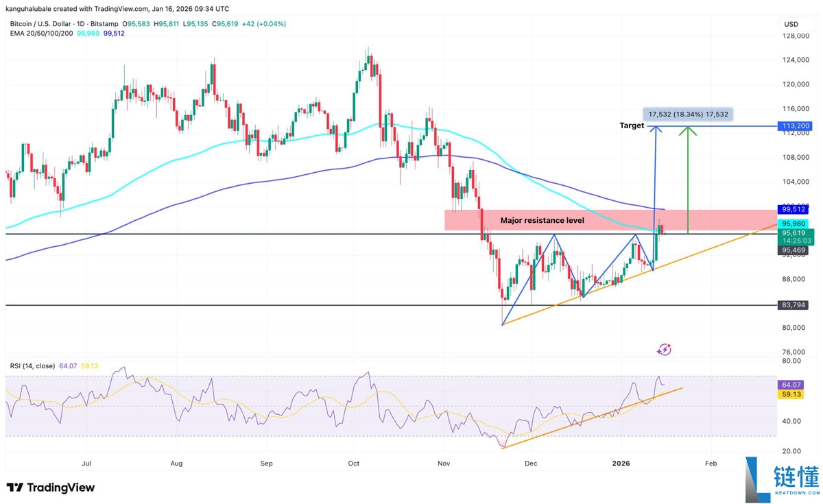823x504 pixels.
Task: Click the 95,619 current price tag
Action: tap(795, 232)
